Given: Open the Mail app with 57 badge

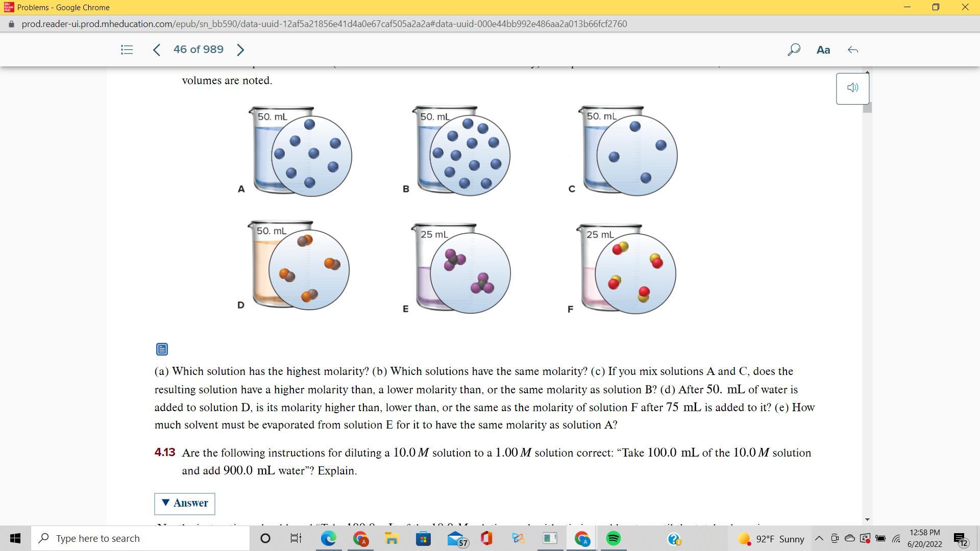Looking at the screenshot, I should tap(455, 538).
